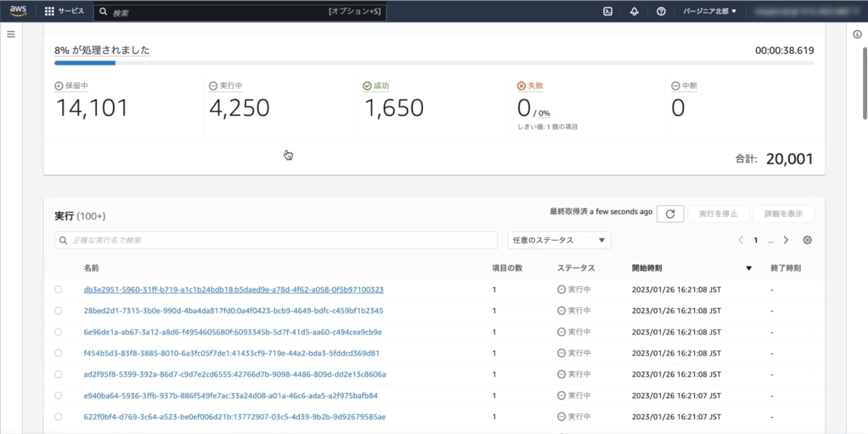Go to next page of executions
The width and height of the screenshot is (868, 434).
click(x=786, y=240)
